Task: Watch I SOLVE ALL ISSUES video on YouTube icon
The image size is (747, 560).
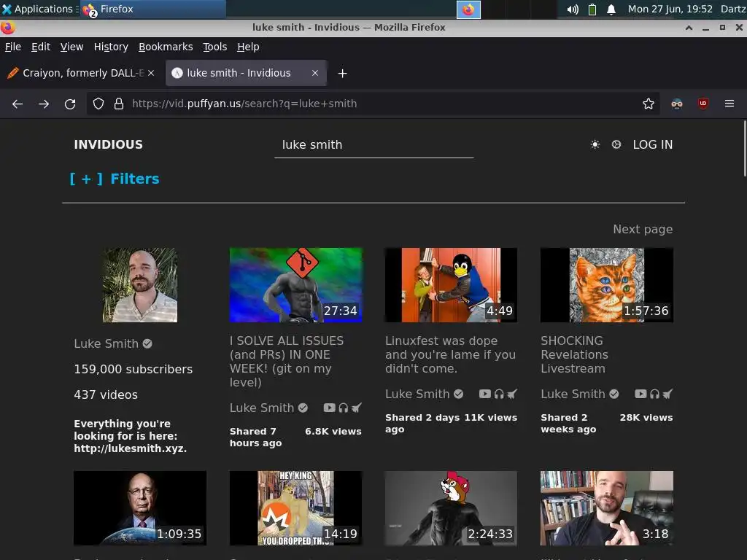Action: click(329, 408)
